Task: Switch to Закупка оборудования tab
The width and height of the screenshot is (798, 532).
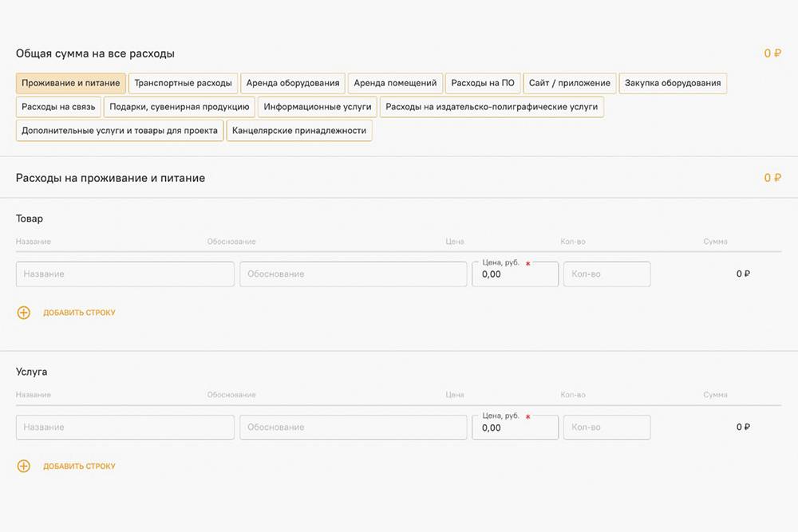Action: pyautogui.click(x=673, y=83)
